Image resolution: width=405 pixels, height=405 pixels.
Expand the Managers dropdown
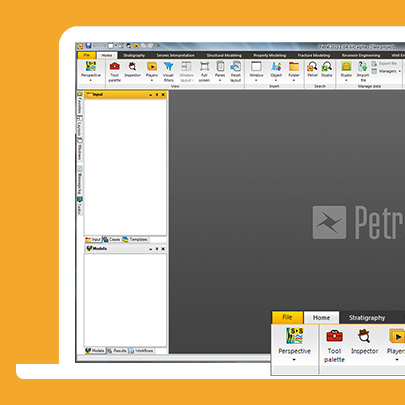click(400, 71)
